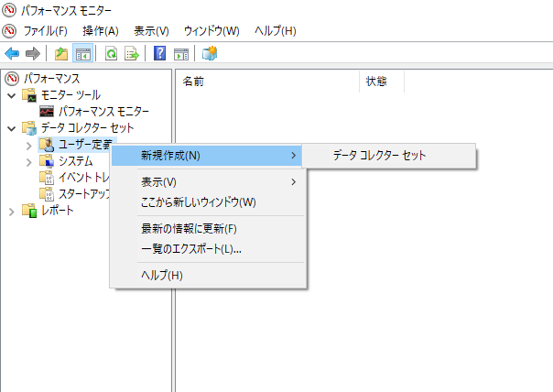The height and width of the screenshot is (392, 553).
Task: Expand the システム tree node
Action: coord(29,162)
